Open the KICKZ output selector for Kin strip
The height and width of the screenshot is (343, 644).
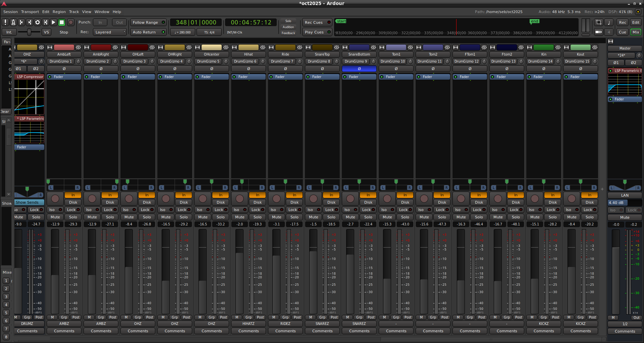tap(543, 324)
